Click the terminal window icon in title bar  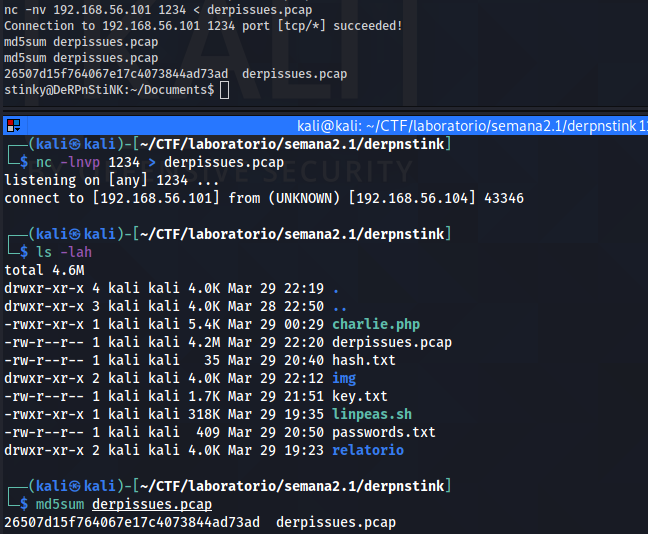click(13, 125)
